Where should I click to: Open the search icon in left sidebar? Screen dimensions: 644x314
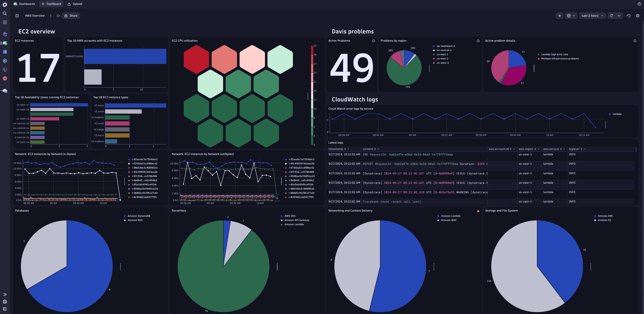pos(5,13)
